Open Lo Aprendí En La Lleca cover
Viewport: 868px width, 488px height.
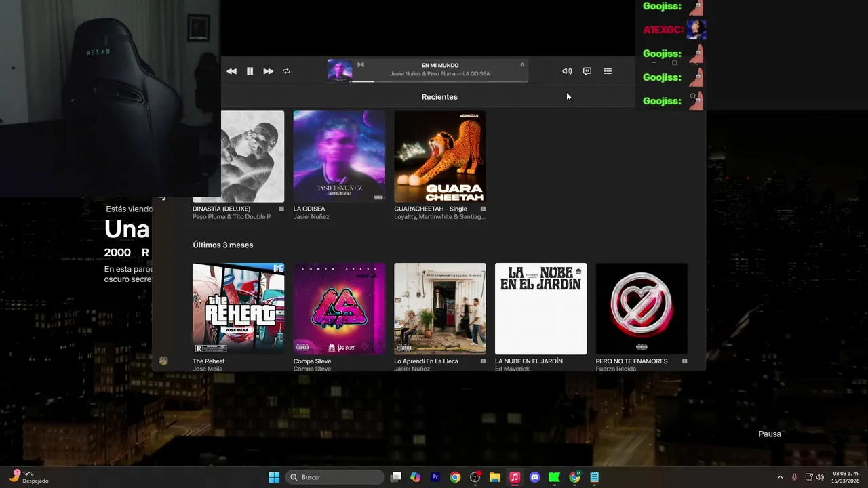(x=440, y=308)
